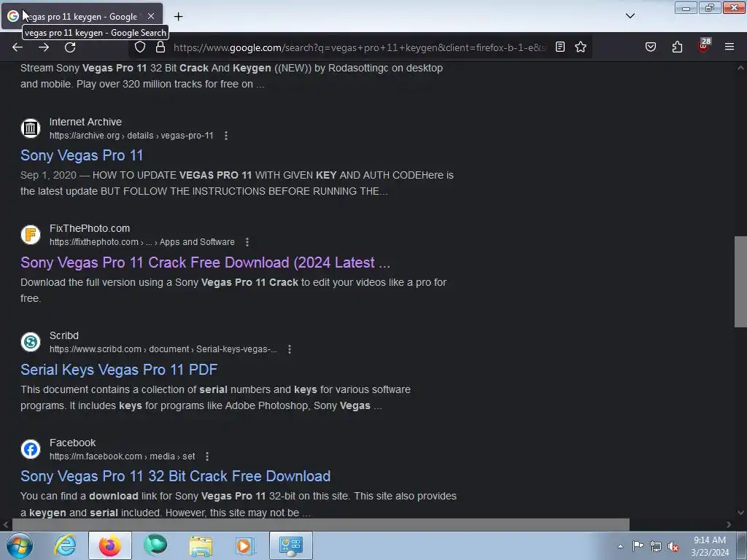Open more options for FixThePhoto result
Image resolution: width=747 pixels, height=560 pixels.
[247, 242]
